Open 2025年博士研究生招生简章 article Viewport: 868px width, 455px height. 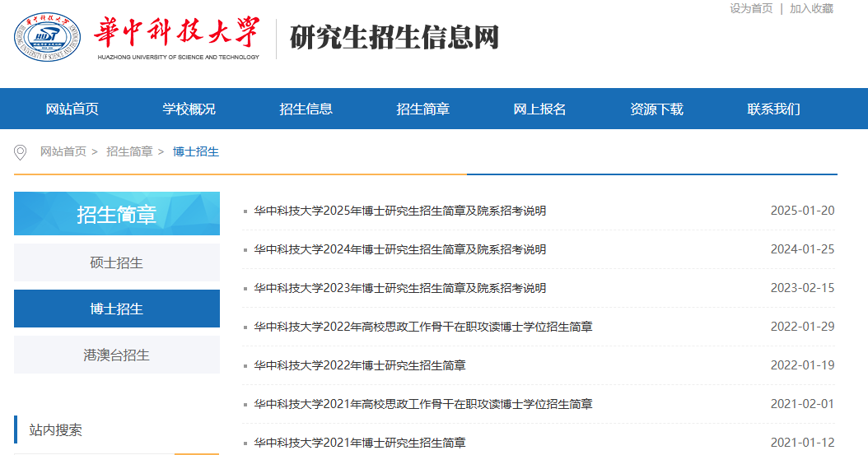pyautogui.click(x=399, y=211)
